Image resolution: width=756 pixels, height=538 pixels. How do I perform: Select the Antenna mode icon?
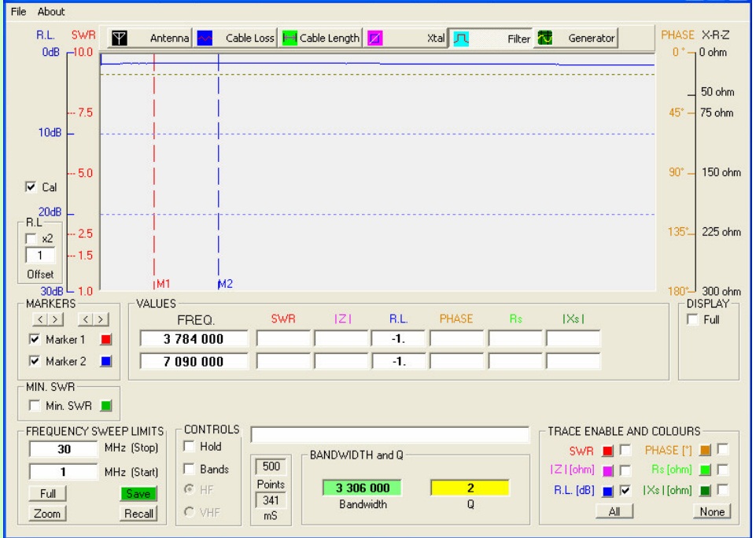coord(119,38)
